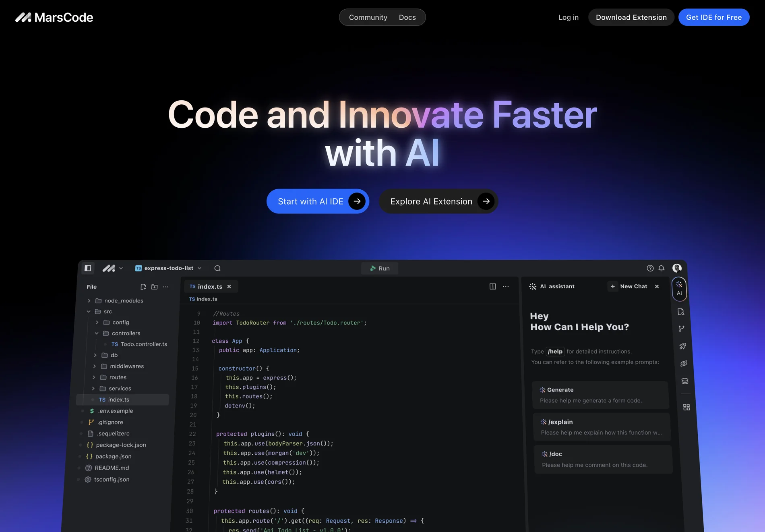Image resolution: width=765 pixels, height=532 pixels.
Task: Click Get IDE for Free button
Action: (713, 17)
